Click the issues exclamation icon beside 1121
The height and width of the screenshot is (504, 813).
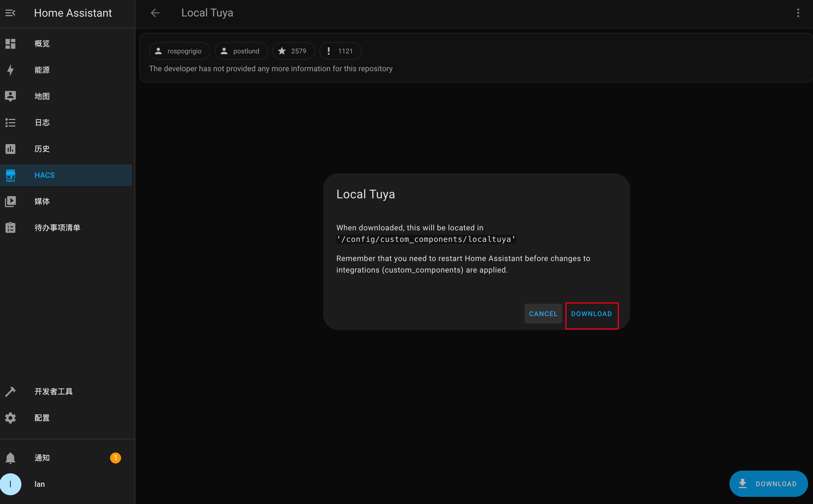(329, 51)
